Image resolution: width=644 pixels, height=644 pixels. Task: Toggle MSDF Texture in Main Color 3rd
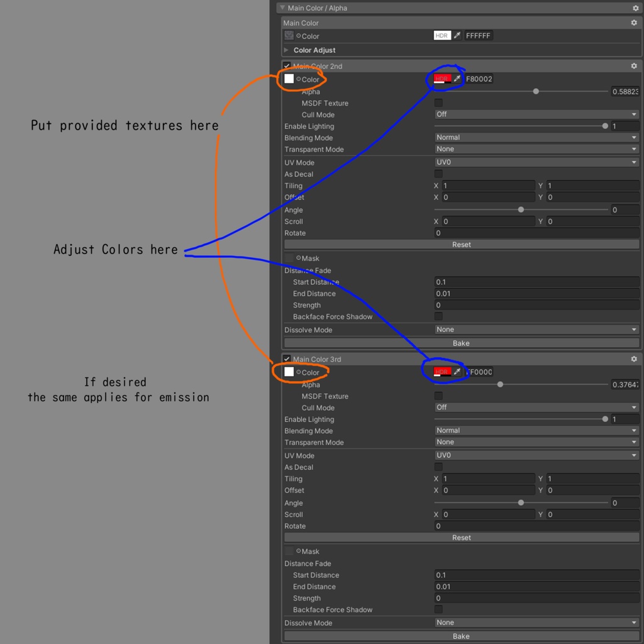(x=438, y=396)
